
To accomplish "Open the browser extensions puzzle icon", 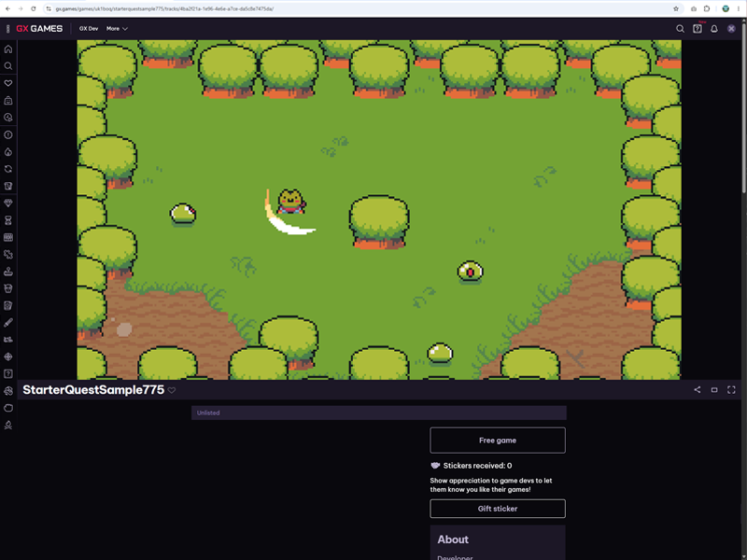I will (x=707, y=8).
